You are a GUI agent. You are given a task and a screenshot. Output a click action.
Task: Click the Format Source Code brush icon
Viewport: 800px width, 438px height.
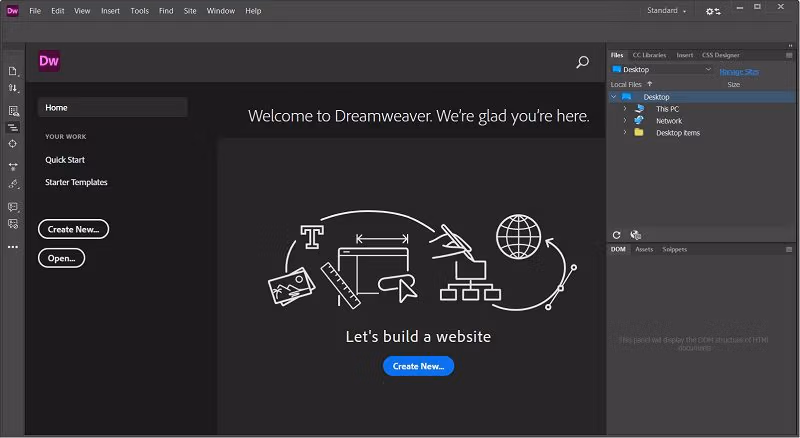13,184
